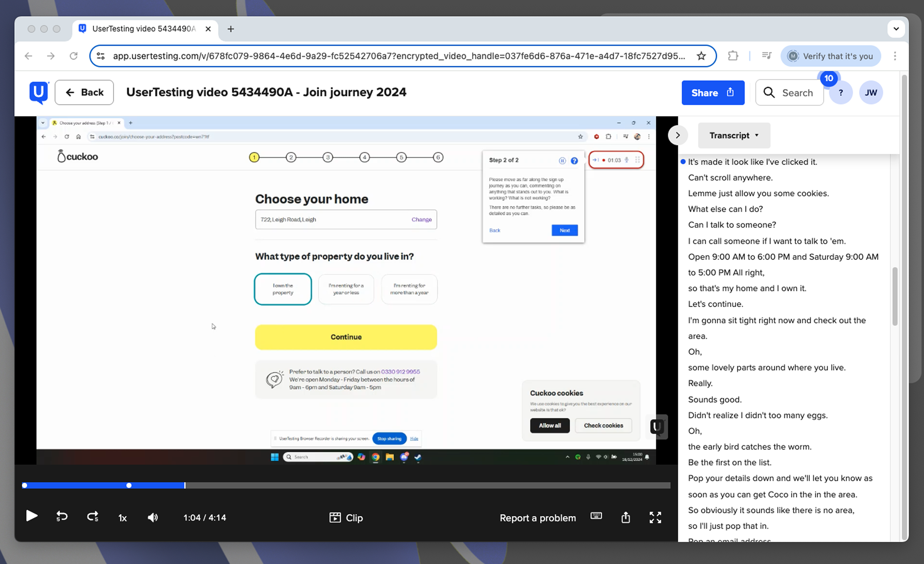Open the Transcript dropdown

(x=734, y=135)
